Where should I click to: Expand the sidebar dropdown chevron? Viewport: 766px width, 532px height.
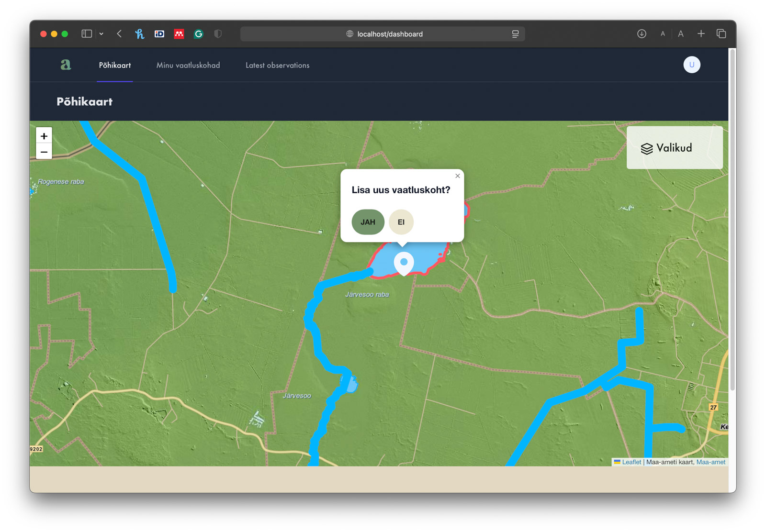(x=101, y=33)
